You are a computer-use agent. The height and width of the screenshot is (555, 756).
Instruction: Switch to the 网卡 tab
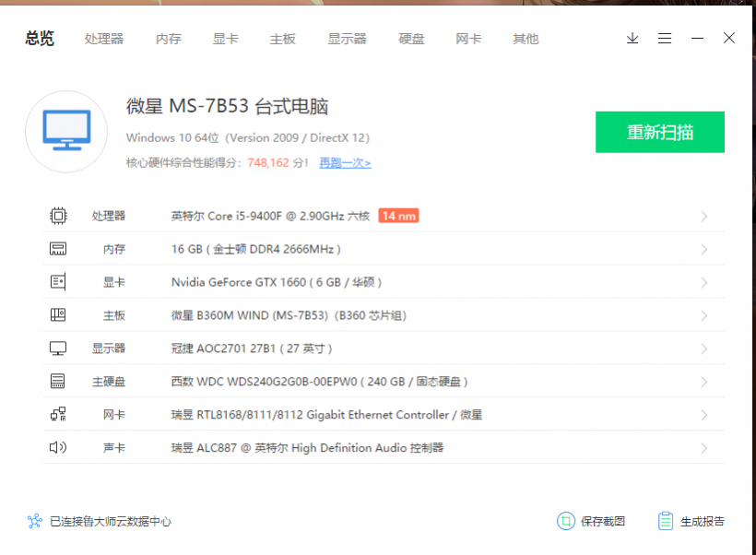[468, 39]
